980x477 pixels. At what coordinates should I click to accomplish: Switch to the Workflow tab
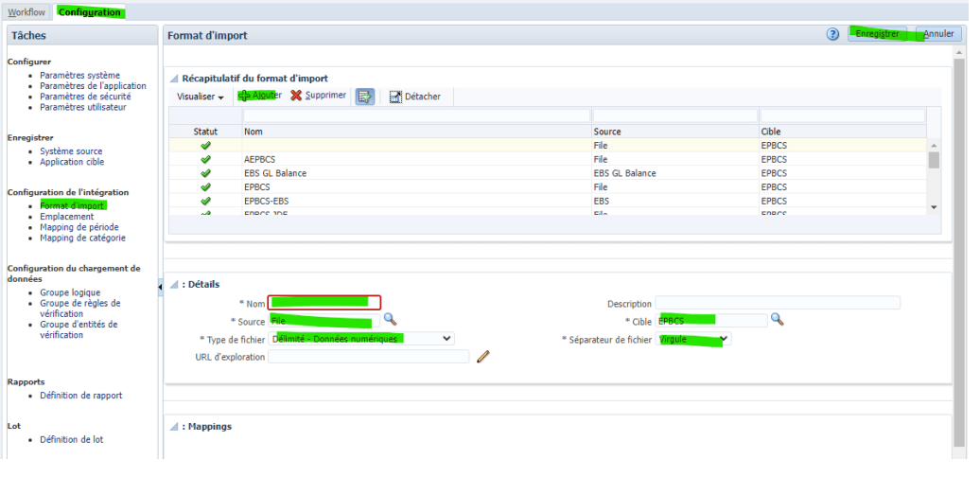click(26, 12)
